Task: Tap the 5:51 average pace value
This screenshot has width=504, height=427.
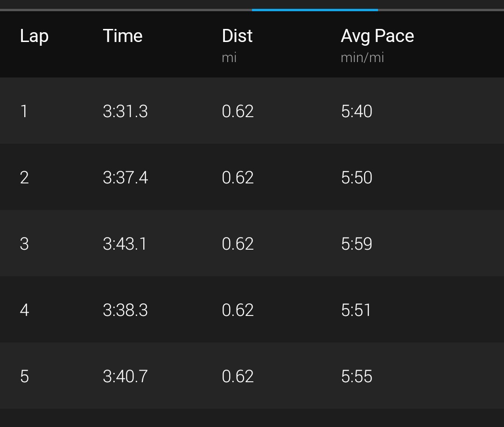Action: pyautogui.click(x=356, y=310)
